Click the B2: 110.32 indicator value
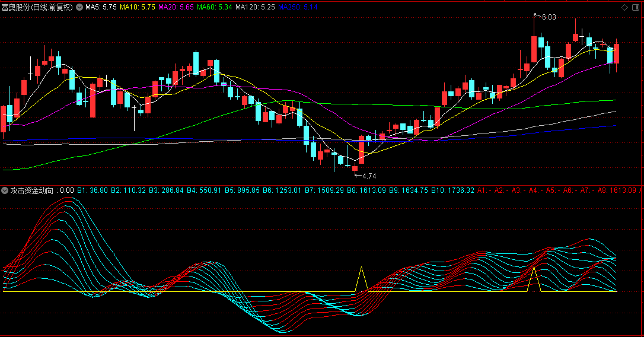Screen dimensions: 644x337 tap(128, 190)
